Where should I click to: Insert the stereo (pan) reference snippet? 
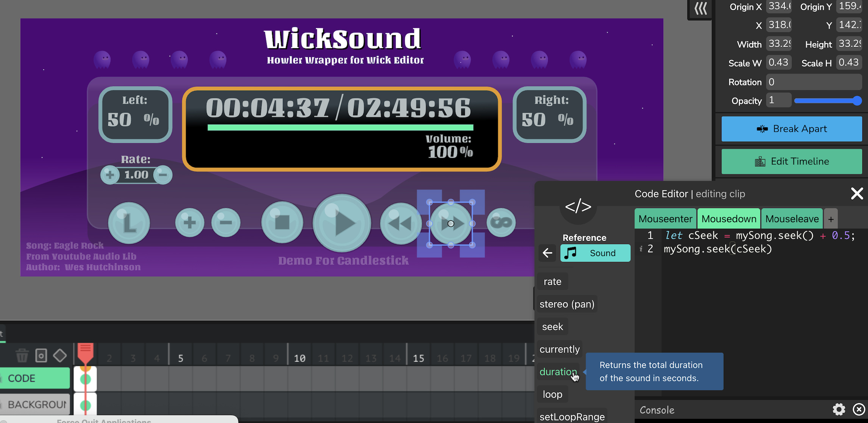[567, 304]
